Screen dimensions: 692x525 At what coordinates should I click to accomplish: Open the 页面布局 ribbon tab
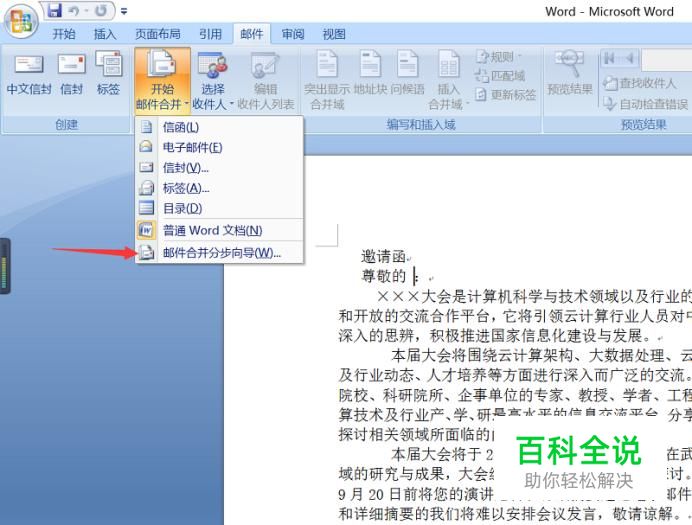[x=158, y=34]
